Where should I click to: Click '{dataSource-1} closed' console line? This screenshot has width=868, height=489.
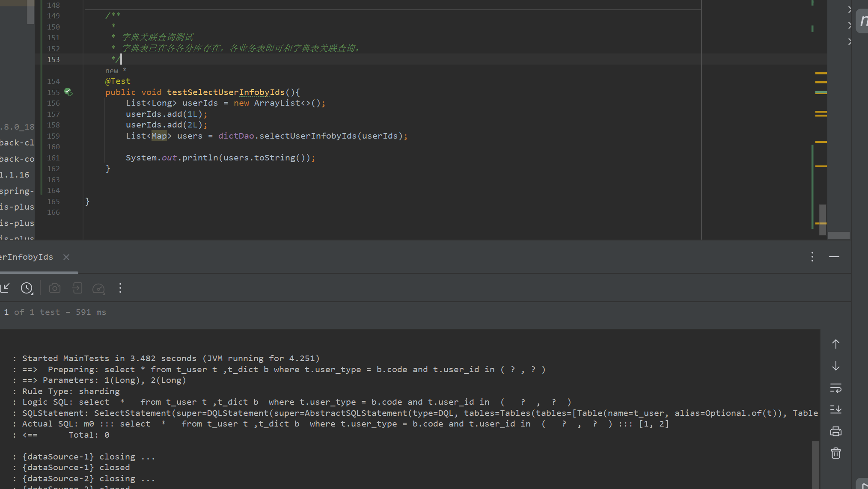(x=76, y=468)
